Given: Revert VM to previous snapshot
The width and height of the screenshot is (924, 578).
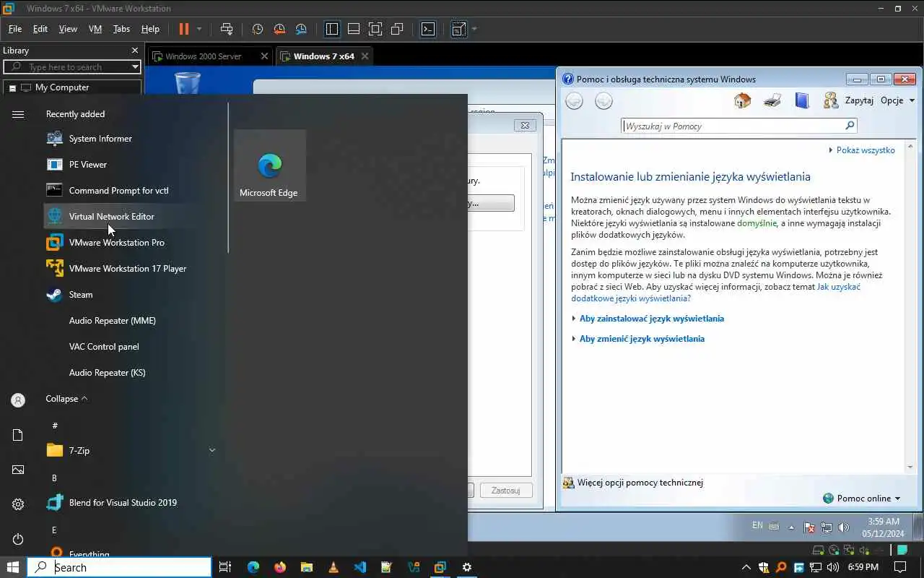Looking at the screenshot, I should tap(279, 29).
